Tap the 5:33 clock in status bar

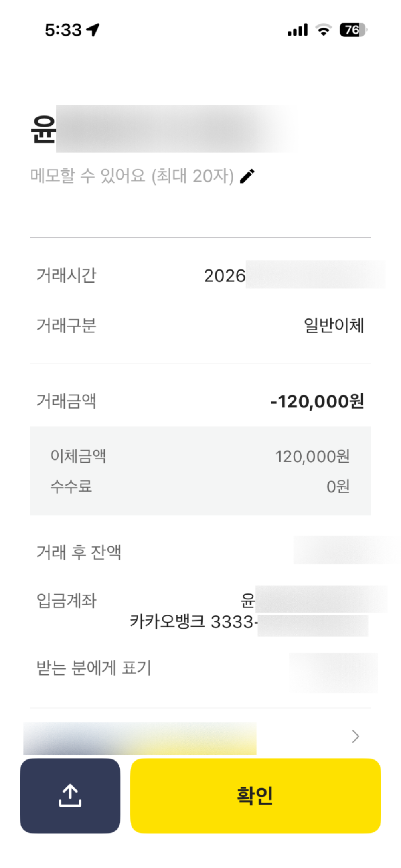tap(63, 30)
